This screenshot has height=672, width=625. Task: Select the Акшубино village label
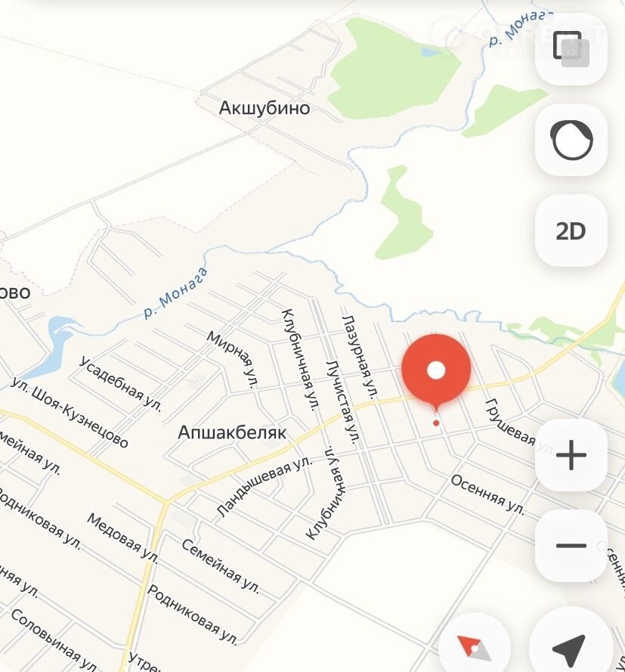point(265,108)
